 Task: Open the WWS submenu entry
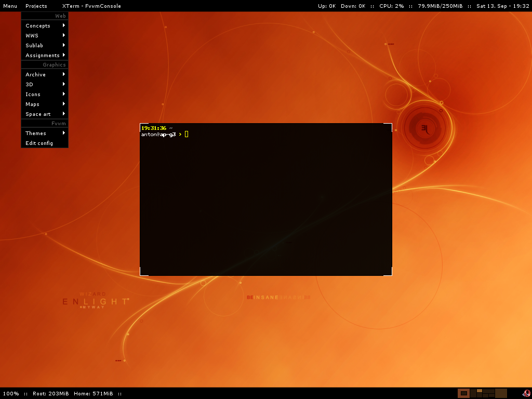click(45, 35)
